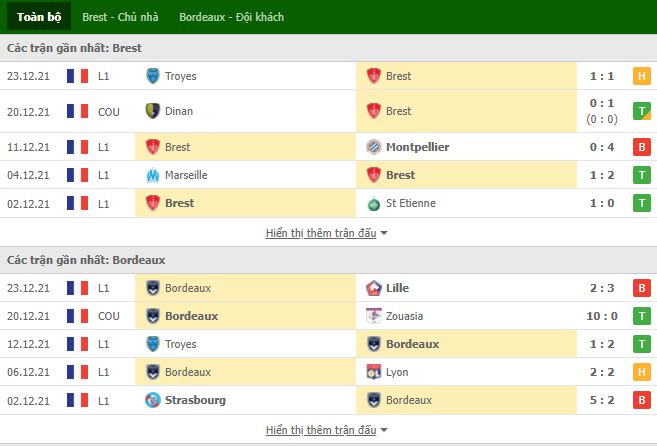Expand more Brest matches via Hiển thị thêm trận đấu
This screenshot has height=446, width=657.
click(x=321, y=233)
